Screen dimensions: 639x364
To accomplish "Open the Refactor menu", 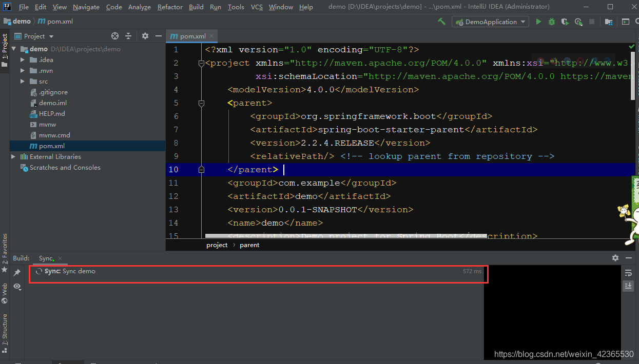I will pos(170,7).
